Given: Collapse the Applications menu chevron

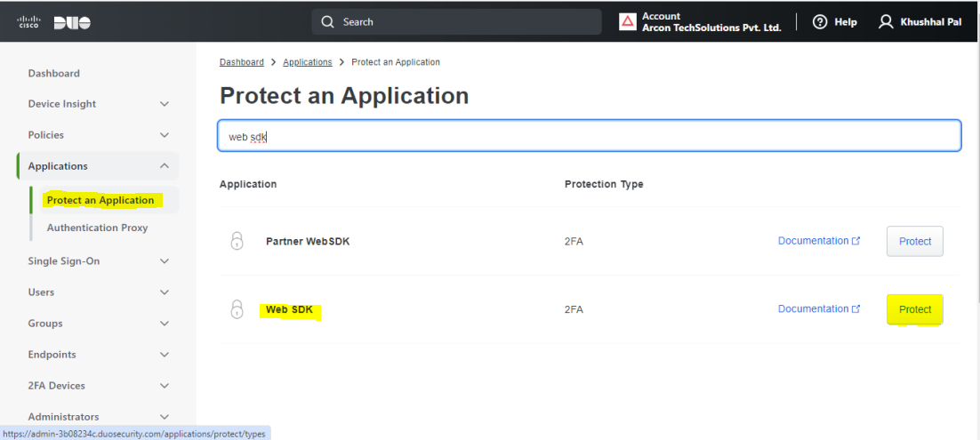Looking at the screenshot, I should coord(165,165).
